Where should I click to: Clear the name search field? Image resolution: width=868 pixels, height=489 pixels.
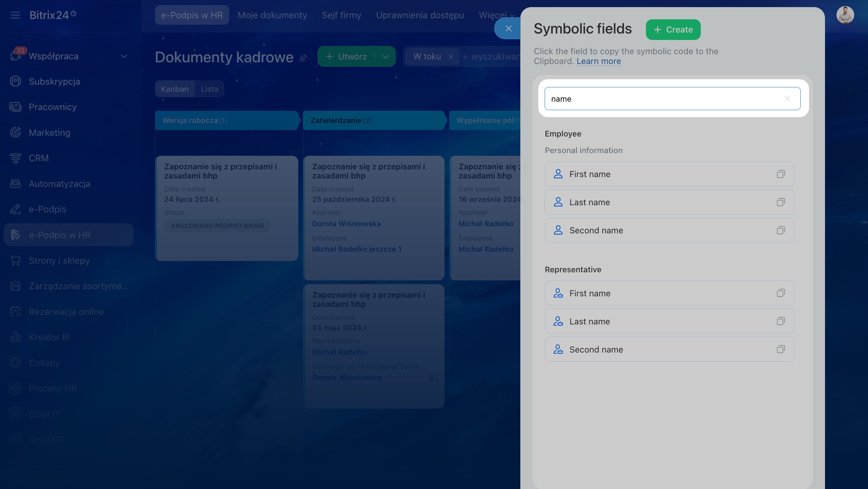point(787,99)
